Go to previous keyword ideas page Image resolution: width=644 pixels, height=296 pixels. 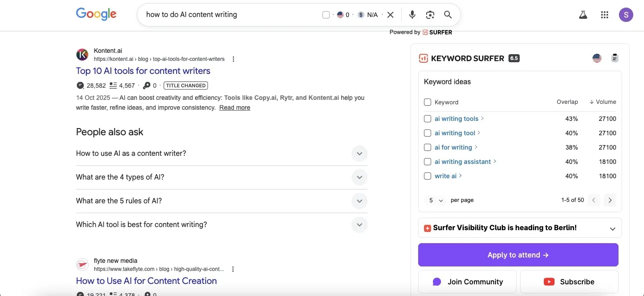pyautogui.click(x=594, y=200)
